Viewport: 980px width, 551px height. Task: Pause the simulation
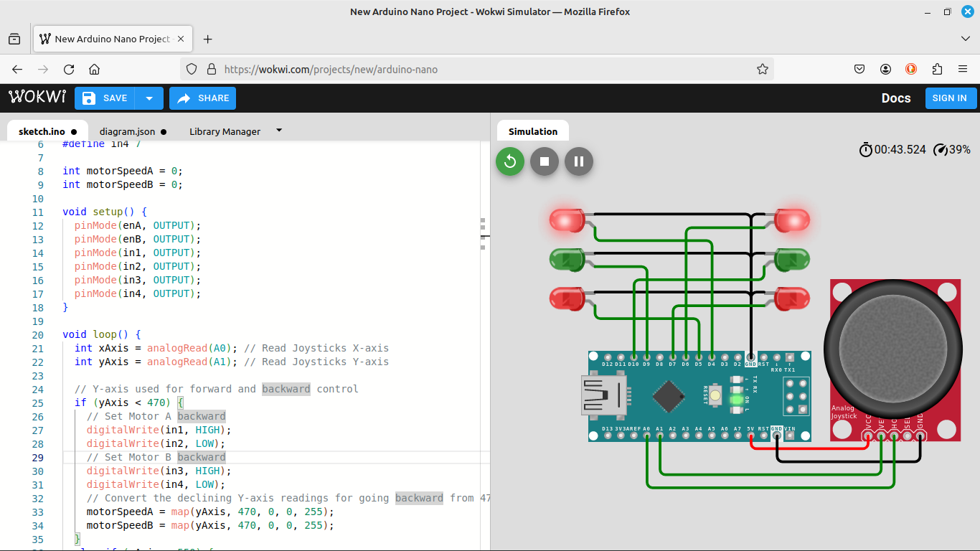coord(579,161)
